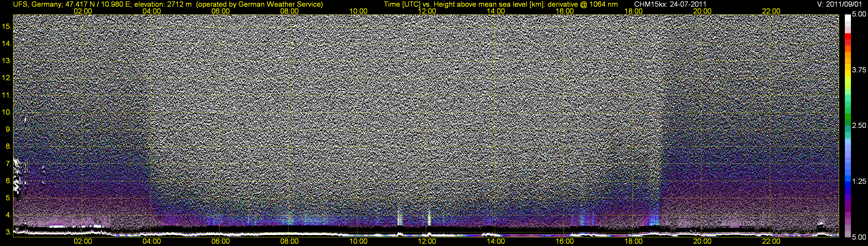Click the '4.' height axis label
This screenshot has width=868, height=246.
click(x=8, y=215)
